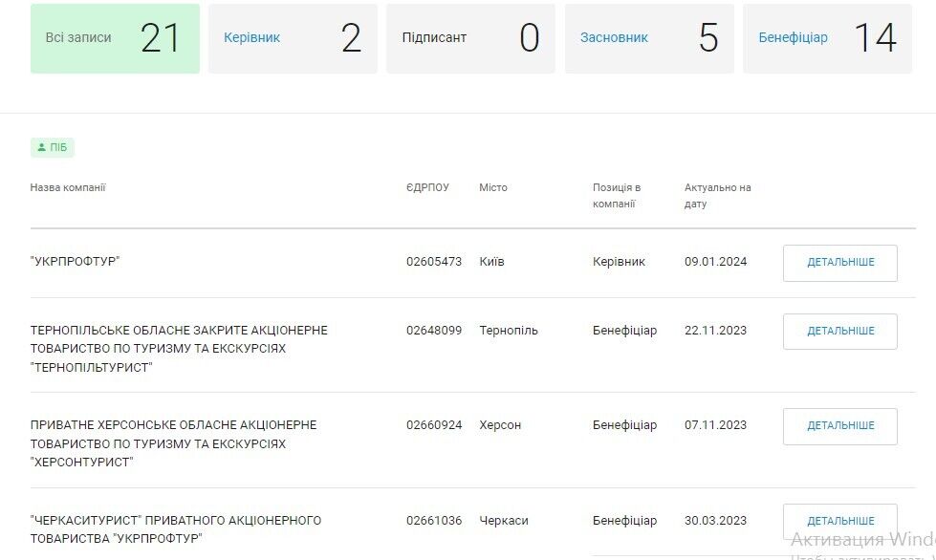Click Бенефіціар in the Херсон row

[x=624, y=424]
